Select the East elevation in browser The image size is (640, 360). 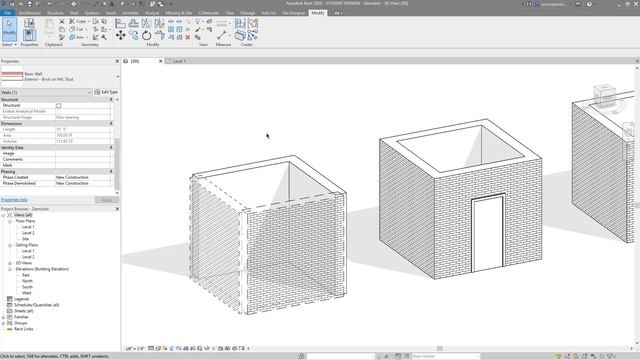[26, 275]
